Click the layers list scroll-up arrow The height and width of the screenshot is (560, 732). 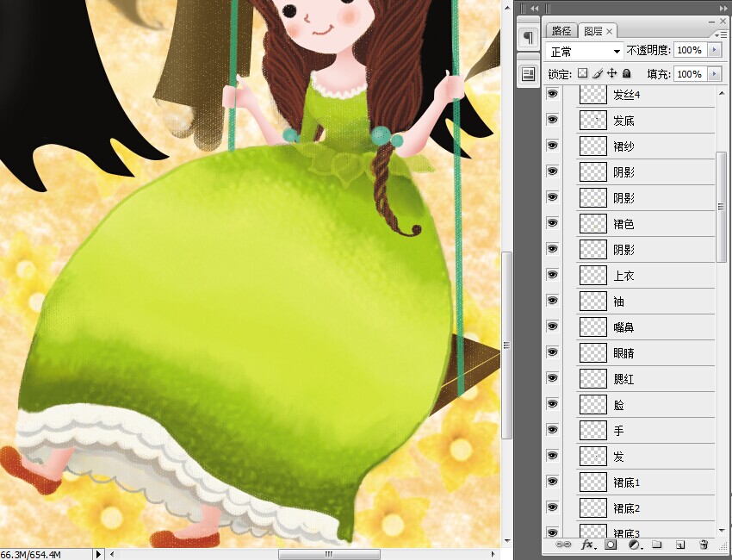pos(722,92)
